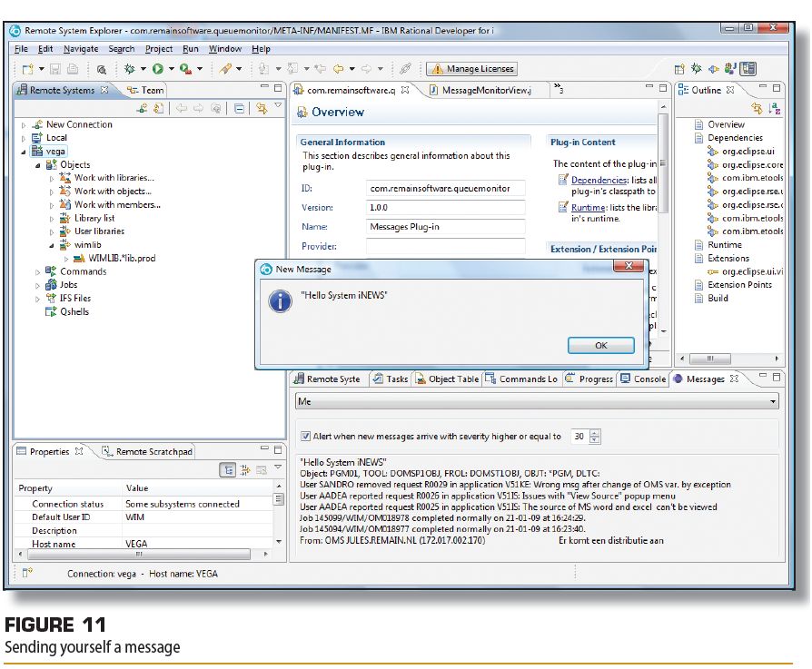Viewport: 812px width, 669px height.
Task: Click the Outline view horizontal scrollbar
Action: tap(710, 359)
